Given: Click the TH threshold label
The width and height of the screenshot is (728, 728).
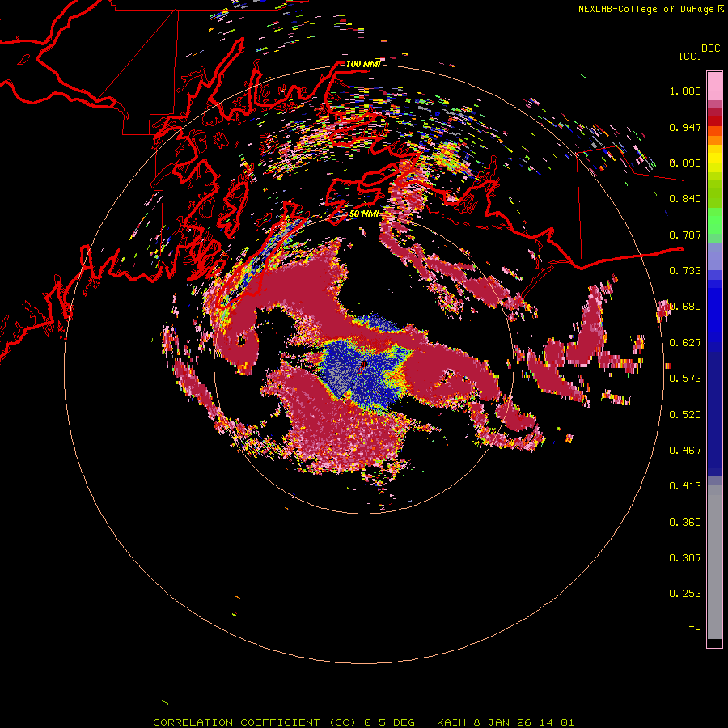Looking at the screenshot, I should (695, 629).
